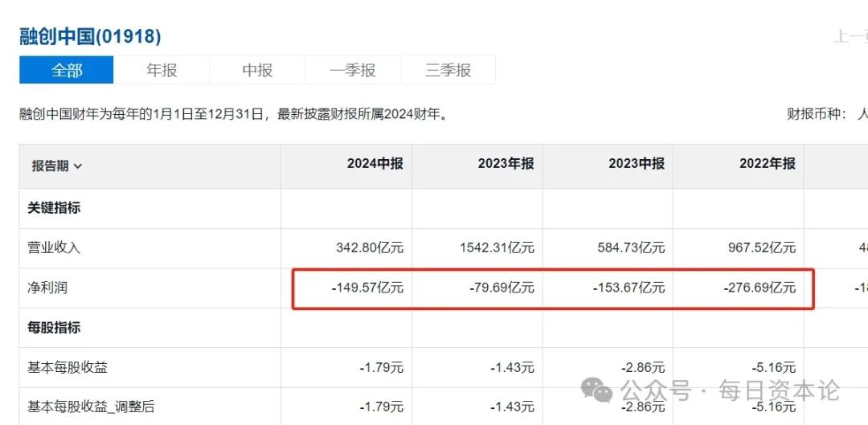Switch to the 年报 tab

(x=162, y=70)
